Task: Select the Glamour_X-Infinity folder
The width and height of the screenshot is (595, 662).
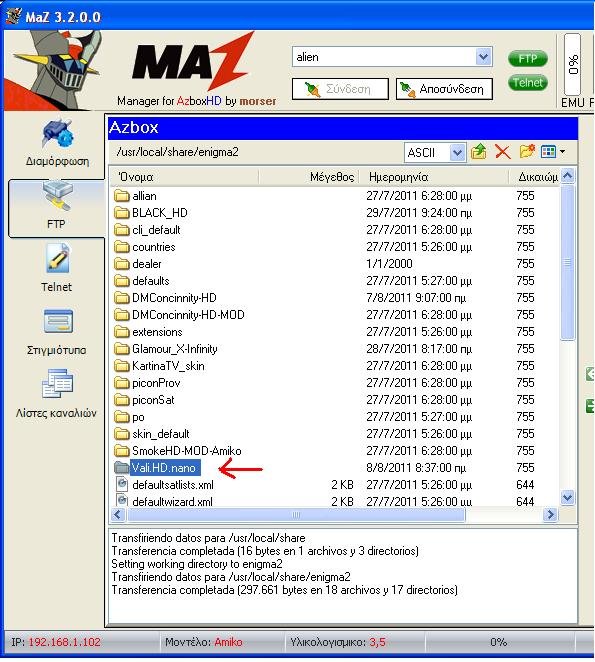Action: click(166, 349)
